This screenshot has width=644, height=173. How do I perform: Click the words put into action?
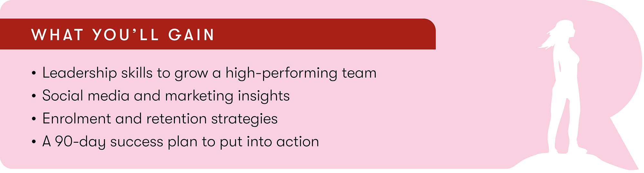click(x=269, y=142)
